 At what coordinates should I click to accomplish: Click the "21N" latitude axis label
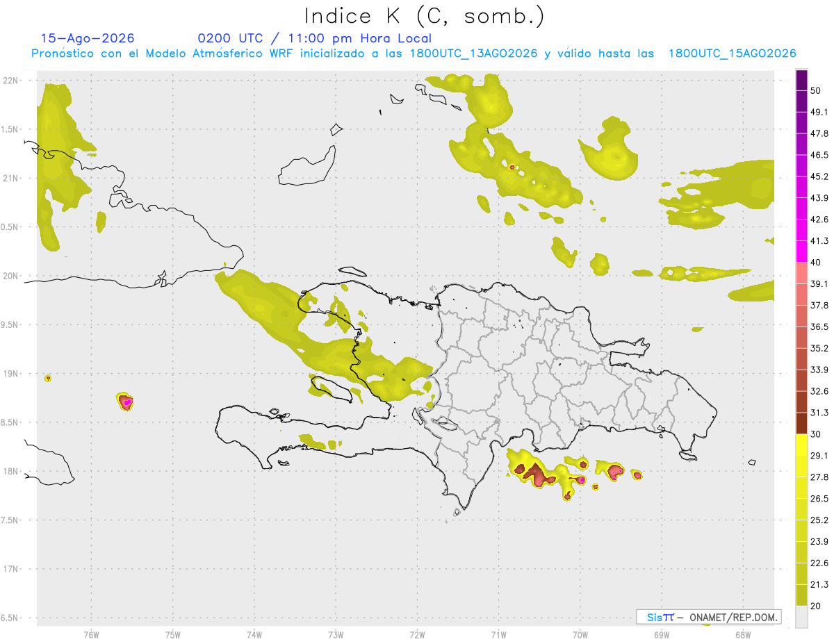[x=10, y=179]
